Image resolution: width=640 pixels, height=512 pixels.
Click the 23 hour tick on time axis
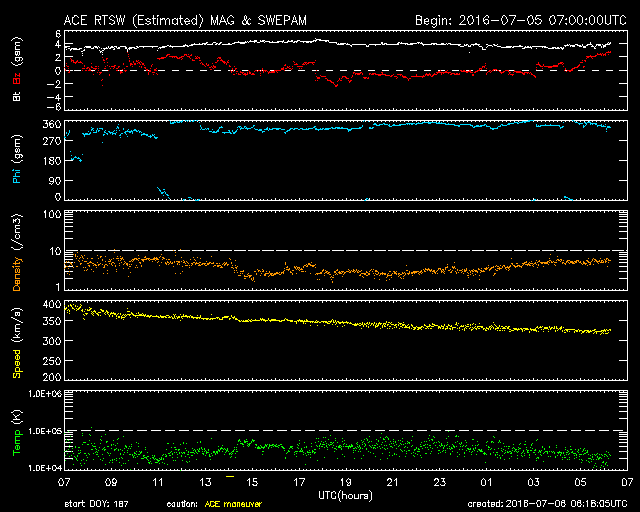pyautogui.click(x=440, y=482)
